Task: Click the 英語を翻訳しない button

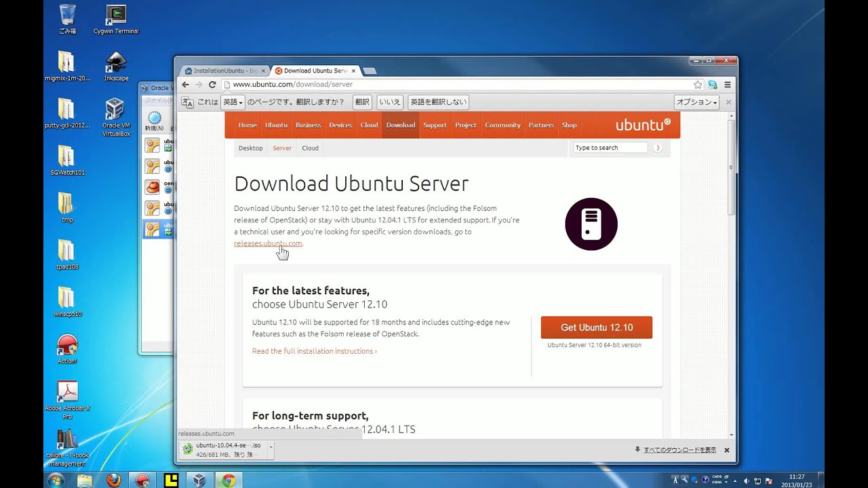Action: [x=439, y=102]
